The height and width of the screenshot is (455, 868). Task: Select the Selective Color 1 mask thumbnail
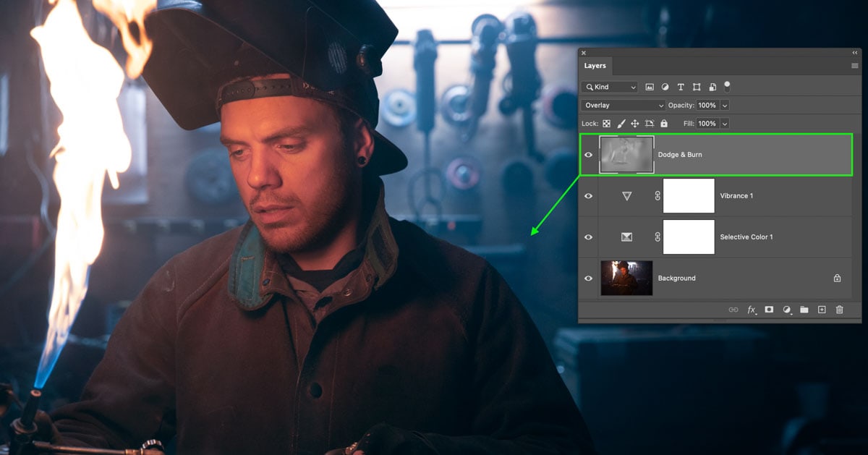689,237
